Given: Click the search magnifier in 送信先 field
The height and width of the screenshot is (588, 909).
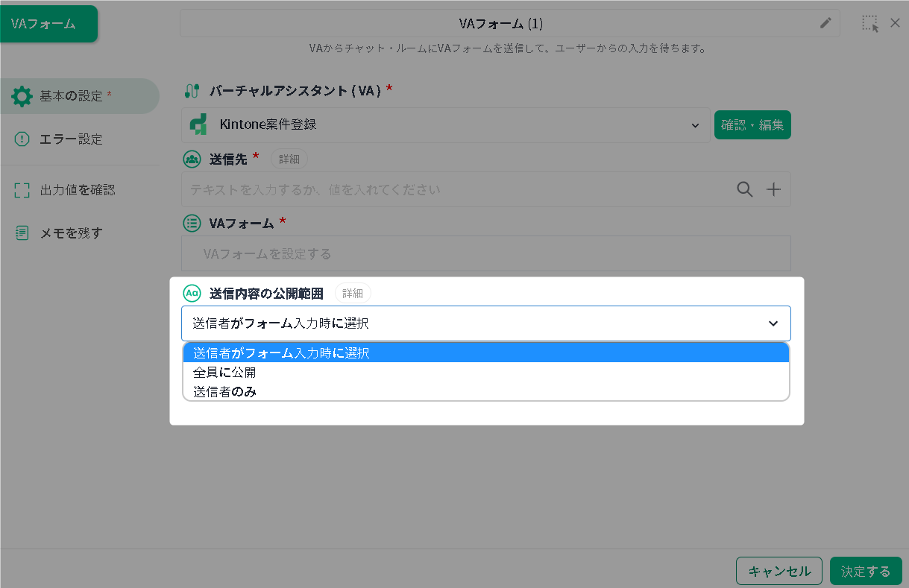Looking at the screenshot, I should tap(744, 189).
